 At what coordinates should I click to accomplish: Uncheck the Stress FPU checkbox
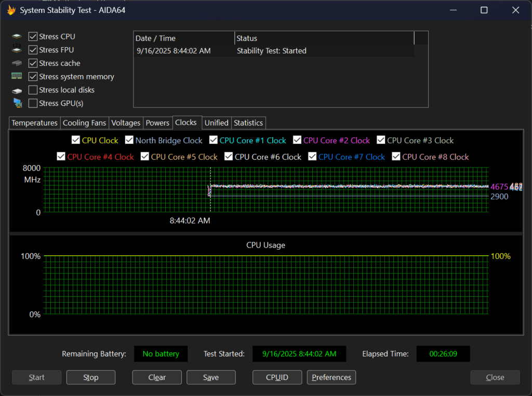click(33, 50)
